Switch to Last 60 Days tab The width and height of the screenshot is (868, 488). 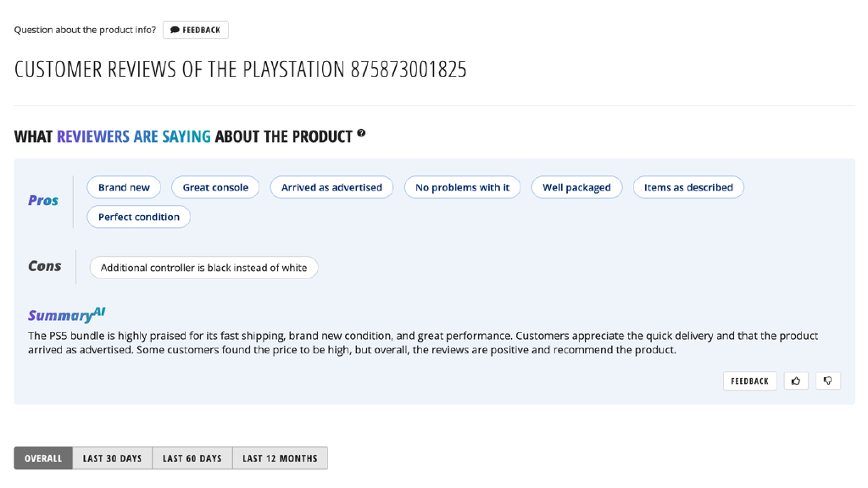click(192, 458)
